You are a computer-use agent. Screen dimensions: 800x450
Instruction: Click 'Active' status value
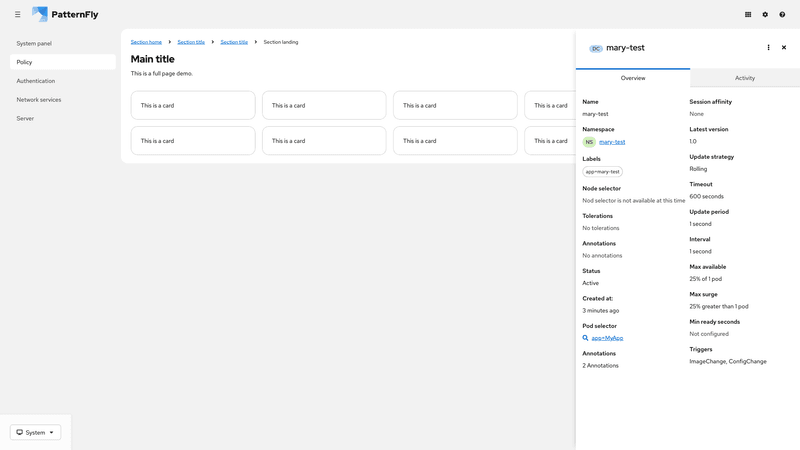590,283
